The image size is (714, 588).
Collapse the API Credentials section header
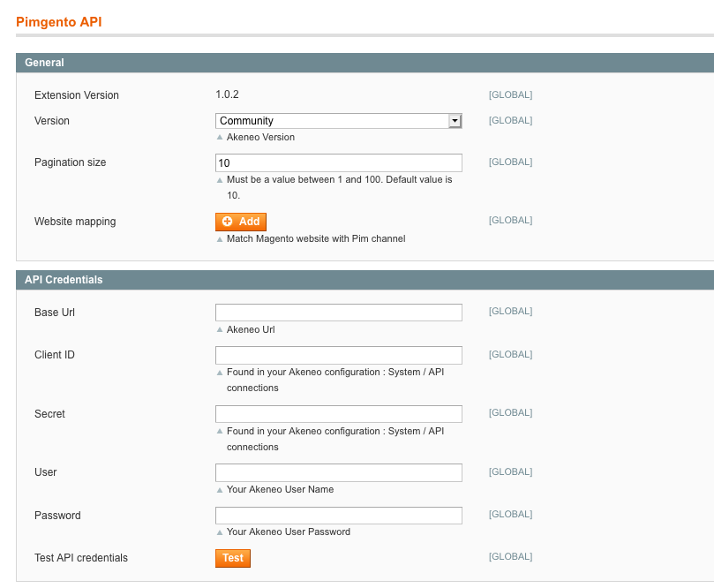point(365,280)
